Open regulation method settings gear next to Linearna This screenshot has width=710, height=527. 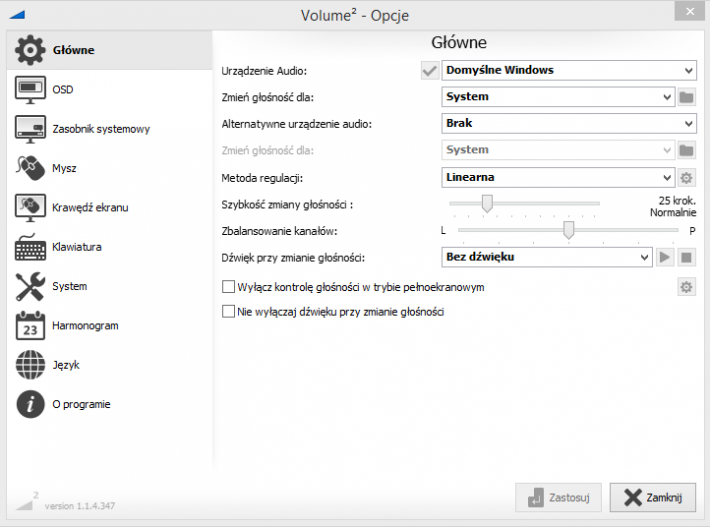[x=686, y=177]
